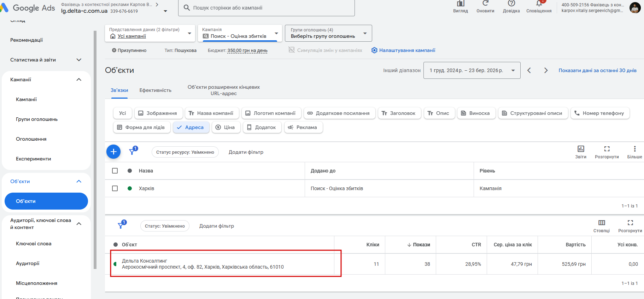Click Налаштування кампанії link

[407, 50]
